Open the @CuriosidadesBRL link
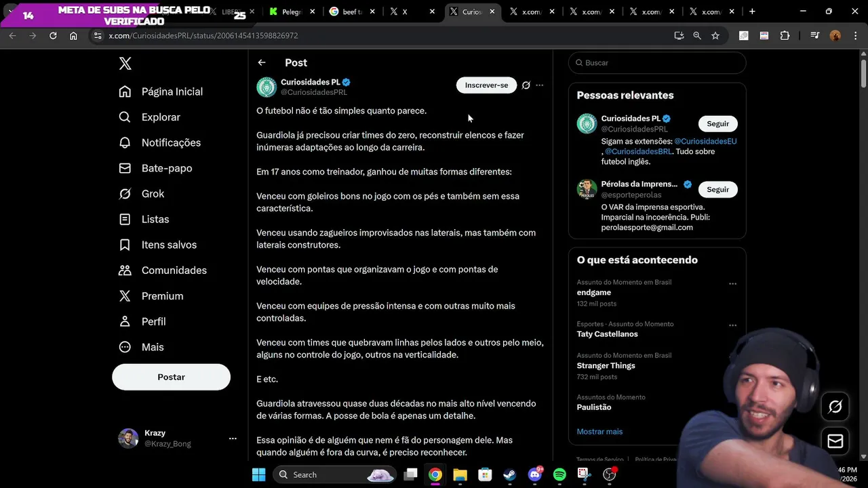This screenshot has width=868, height=488. (x=638, y=152)
